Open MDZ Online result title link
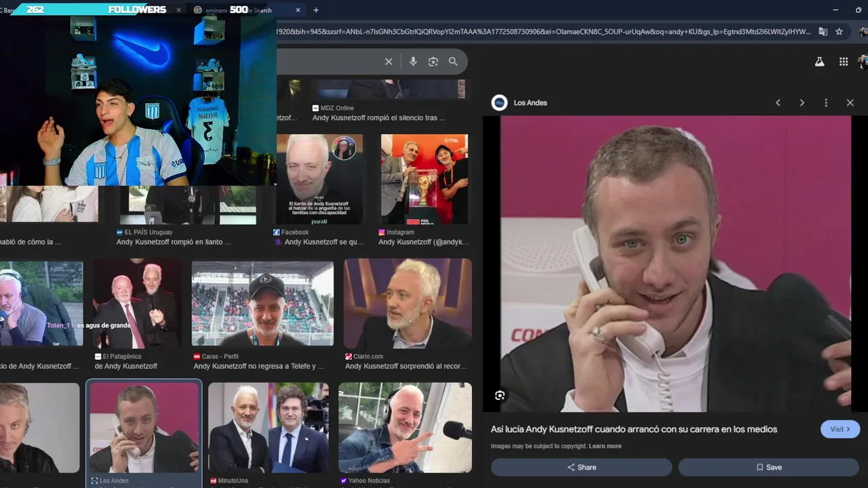The width and height of the screenshot is (868, 488). (379, 118)
